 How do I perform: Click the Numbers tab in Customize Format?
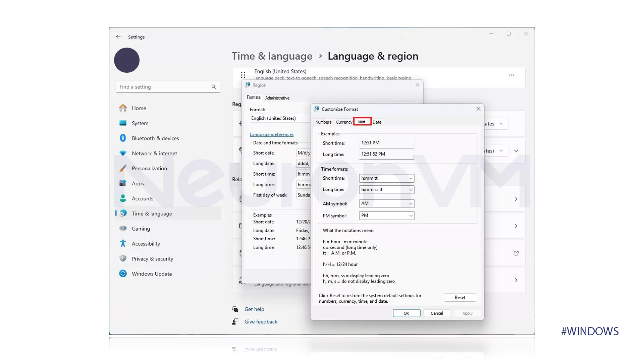(x=323, y=122)
